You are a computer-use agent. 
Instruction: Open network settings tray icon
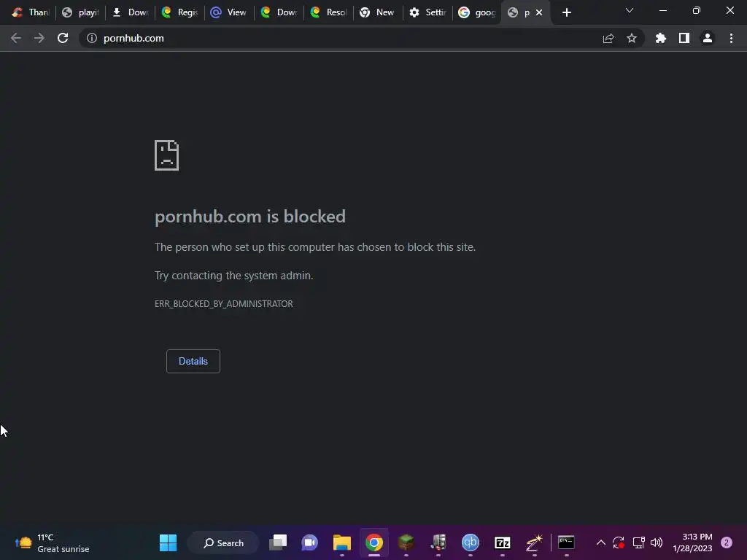638,542
